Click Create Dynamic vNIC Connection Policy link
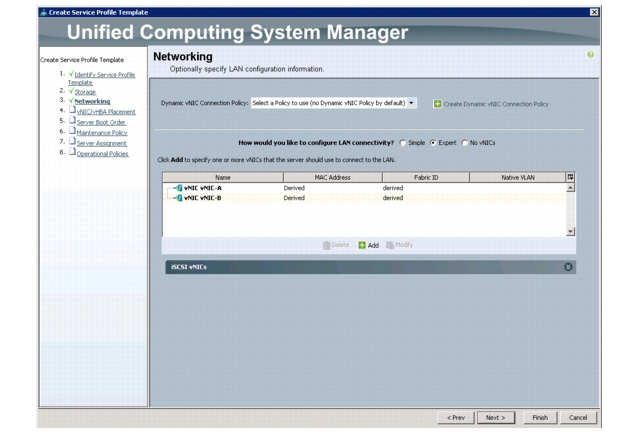Image resolution: width=640 pixels, height=434 pixels. tap(496, 104)
